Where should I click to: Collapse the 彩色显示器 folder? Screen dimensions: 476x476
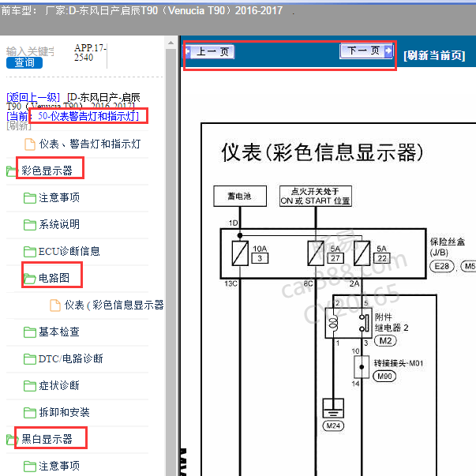(x=47, y=171)
